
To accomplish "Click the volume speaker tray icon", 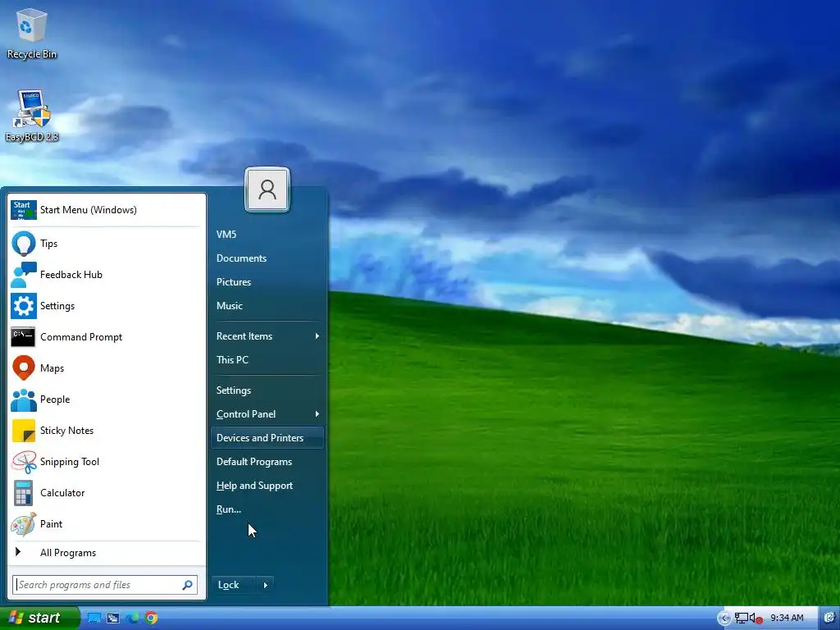I will (x=756, y=619).
